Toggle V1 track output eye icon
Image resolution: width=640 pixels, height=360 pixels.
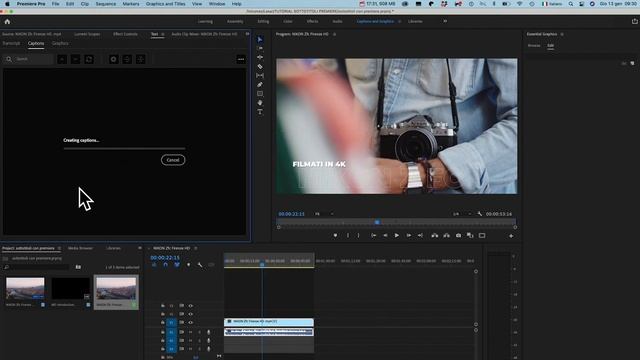[x=191, y=322]
